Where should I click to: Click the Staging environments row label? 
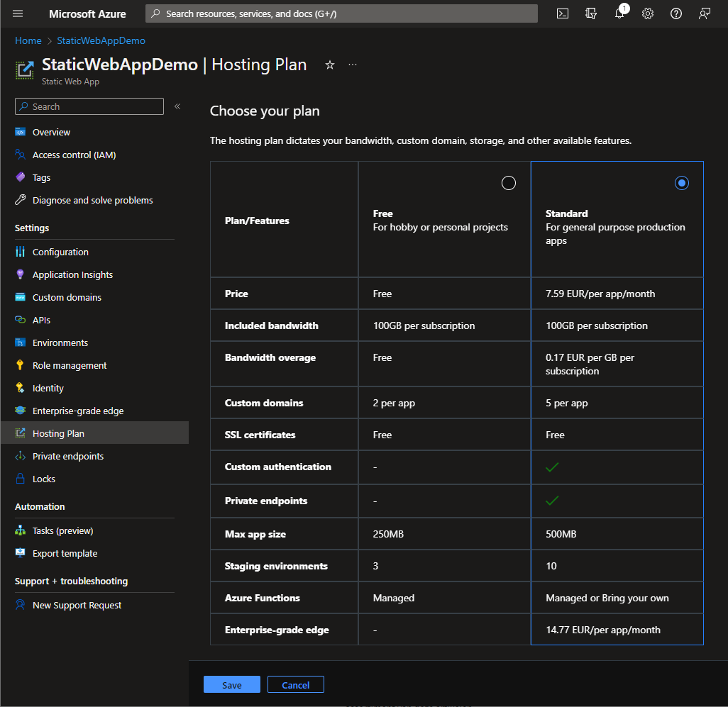(276, 566)
